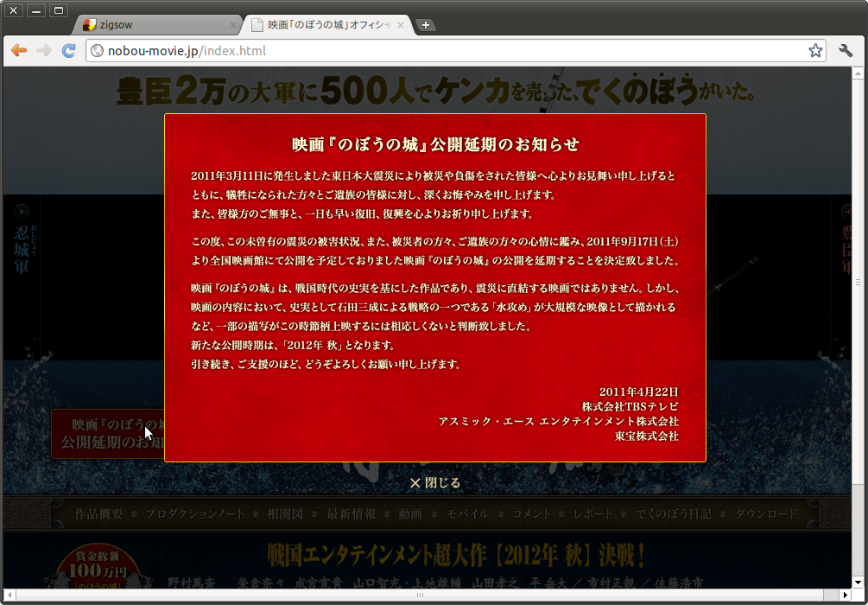Close the のぼうの城 tab

pos(400,25)
